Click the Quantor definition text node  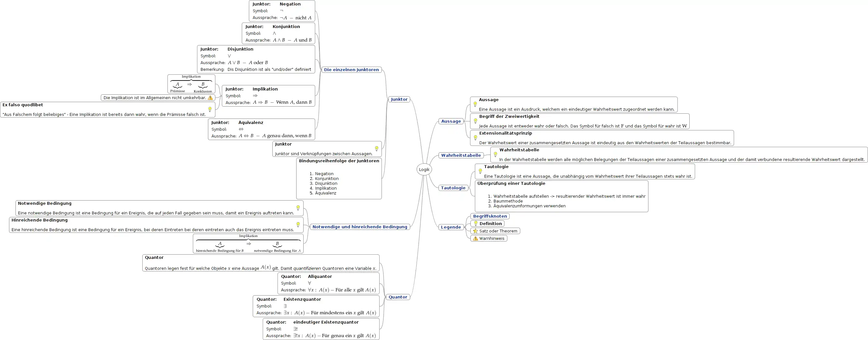(x=261, y=263)
